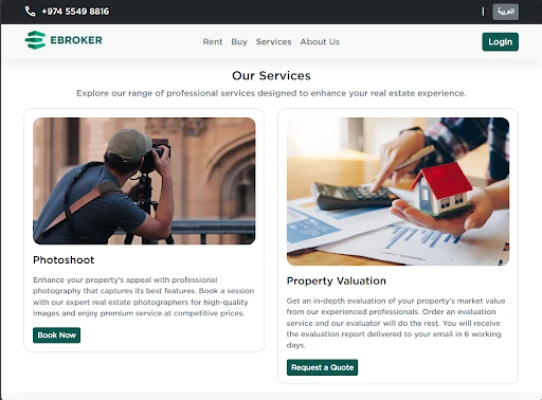542x400 pixels.
Task: Open the Services navigation link
Action: point(273,42)
